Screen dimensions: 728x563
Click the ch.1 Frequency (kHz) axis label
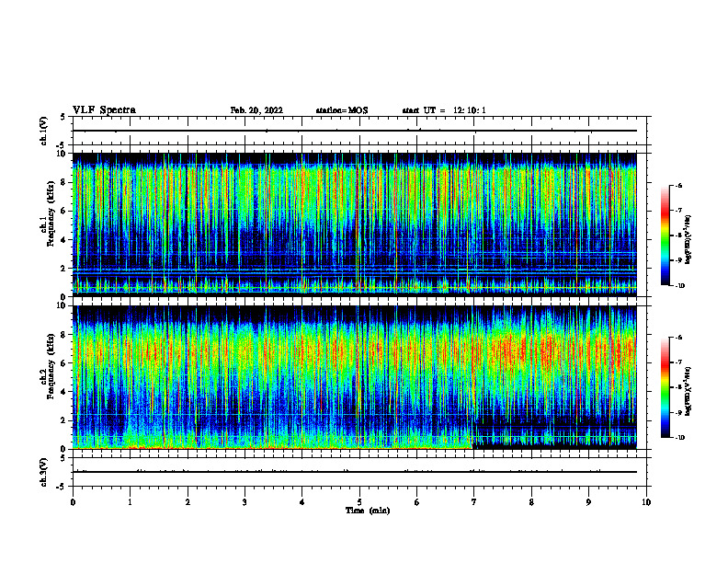pyautogui.click(x=47, y=212)
